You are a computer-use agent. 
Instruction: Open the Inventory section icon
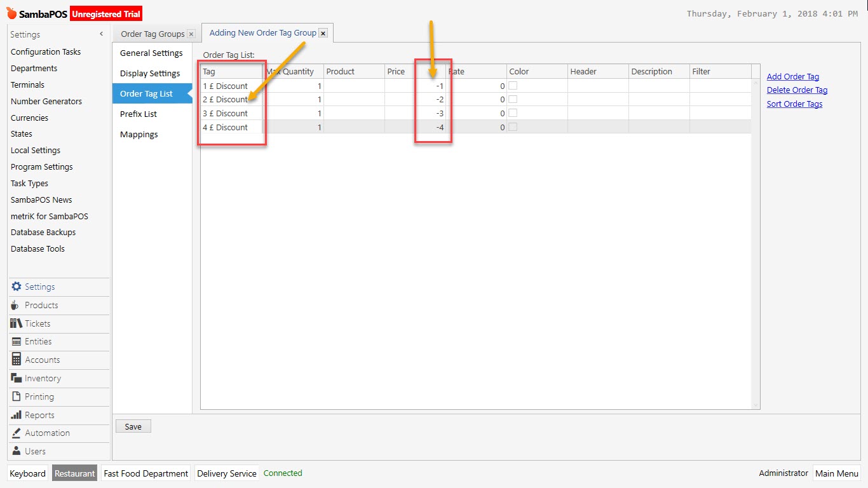15,378
